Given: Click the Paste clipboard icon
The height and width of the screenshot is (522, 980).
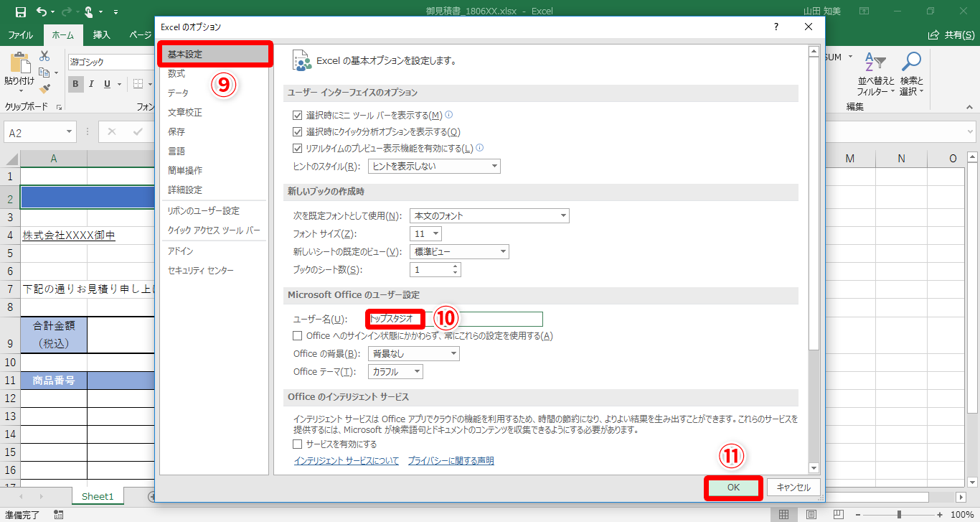Looking at the screenshot, I should point(19,62).
